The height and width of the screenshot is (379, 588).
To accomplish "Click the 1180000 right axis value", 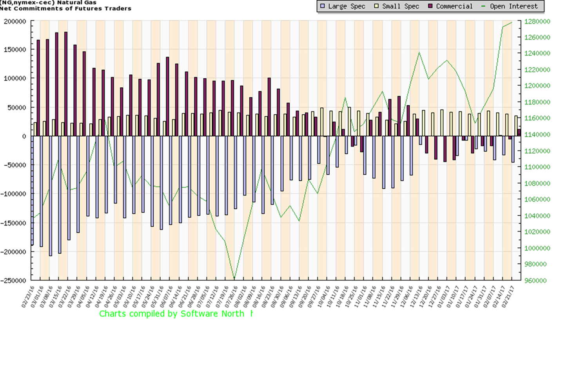I will click(x=537, y=102).
